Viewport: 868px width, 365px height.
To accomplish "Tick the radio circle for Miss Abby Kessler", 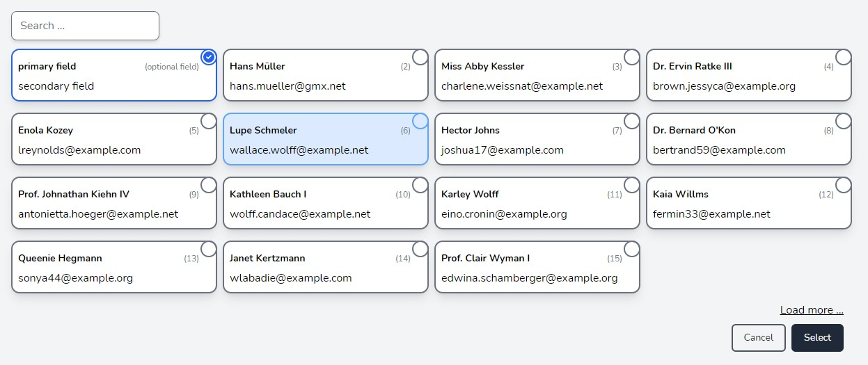I will pyautogui.click(x=631, y=56).
